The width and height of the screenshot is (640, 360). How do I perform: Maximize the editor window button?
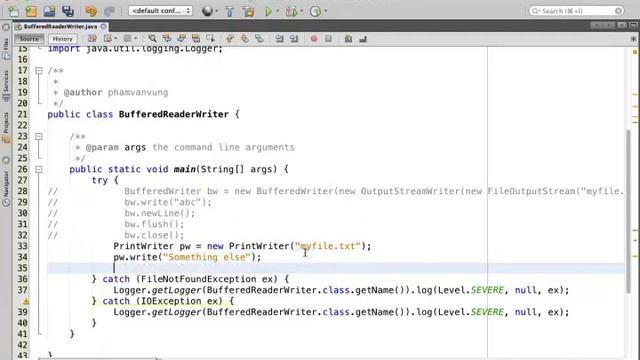[x=633, y=25]
